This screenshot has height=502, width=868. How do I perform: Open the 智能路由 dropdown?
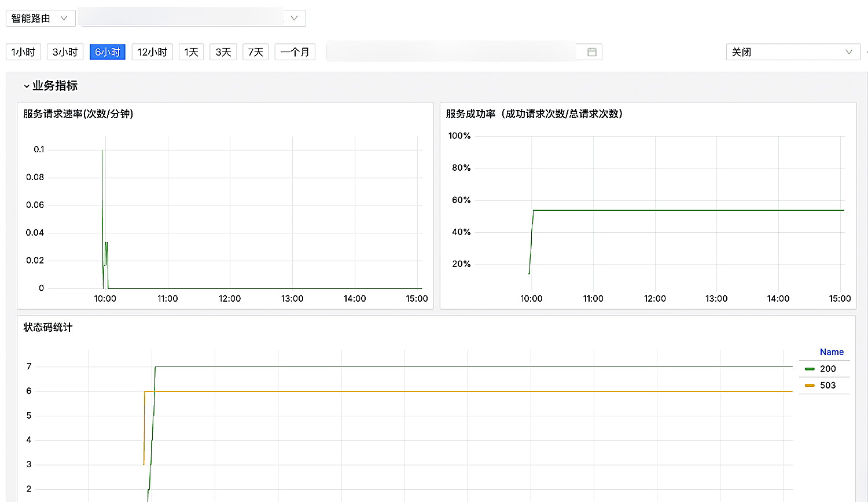pyautogui.click(x=41, y=19)
